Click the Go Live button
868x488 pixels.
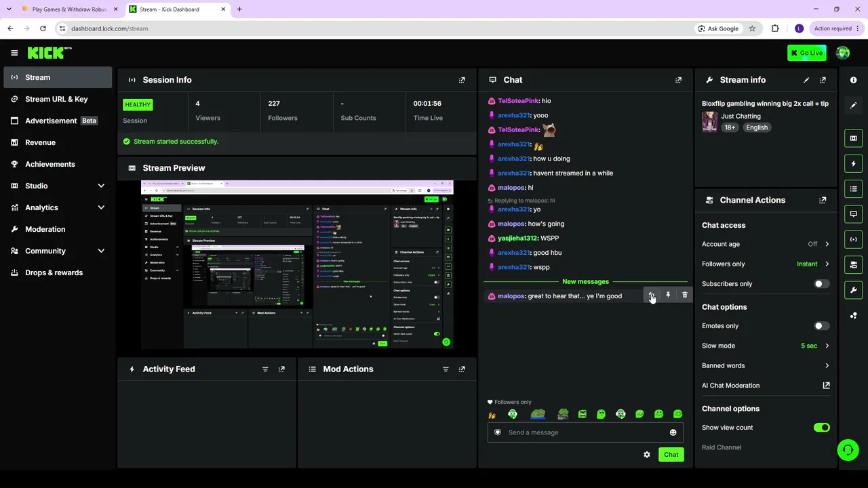(x=807, y=53)
